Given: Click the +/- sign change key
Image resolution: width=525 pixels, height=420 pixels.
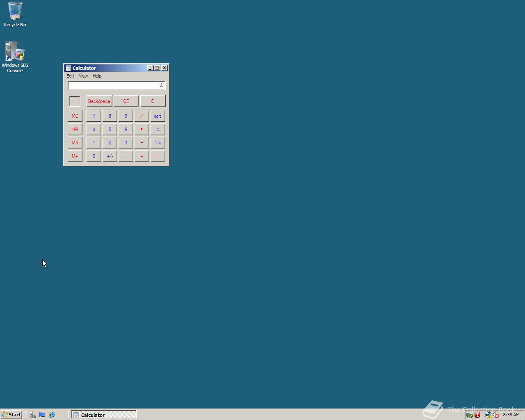Looking at the screenshot, I should pyautogui.click(x=110, y=156).
